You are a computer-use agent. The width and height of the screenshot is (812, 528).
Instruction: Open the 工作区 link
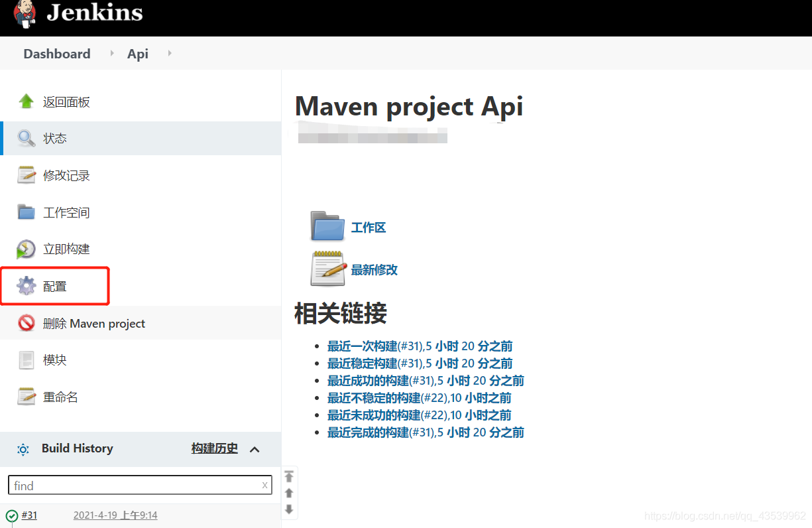pos(369,228)
